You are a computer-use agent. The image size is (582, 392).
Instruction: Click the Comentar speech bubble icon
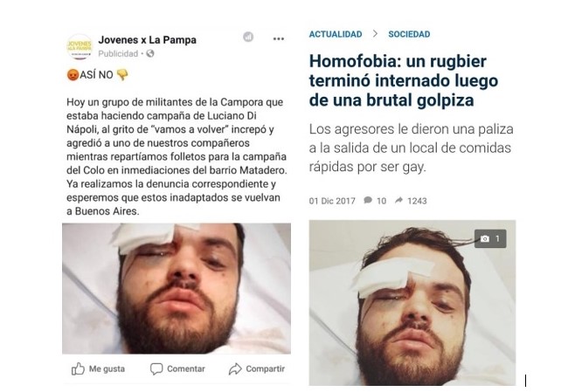pos(156,368)
